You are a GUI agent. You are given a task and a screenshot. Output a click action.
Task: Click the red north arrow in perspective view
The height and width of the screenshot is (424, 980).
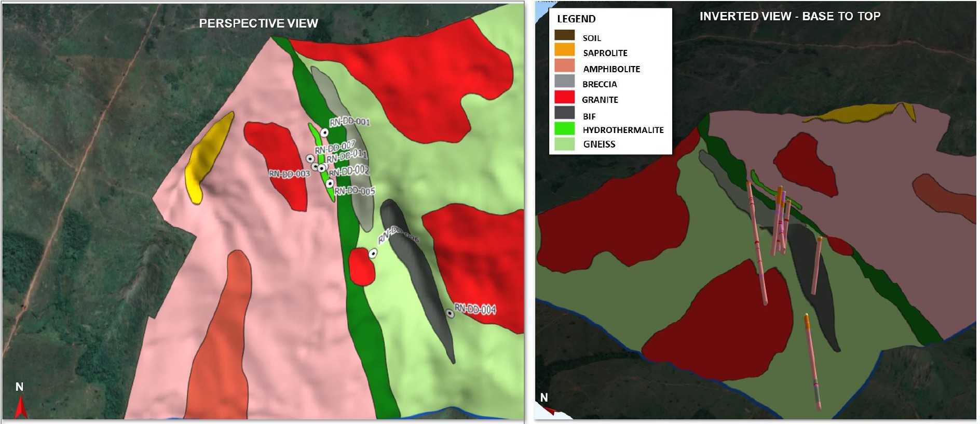pos(21,407)
